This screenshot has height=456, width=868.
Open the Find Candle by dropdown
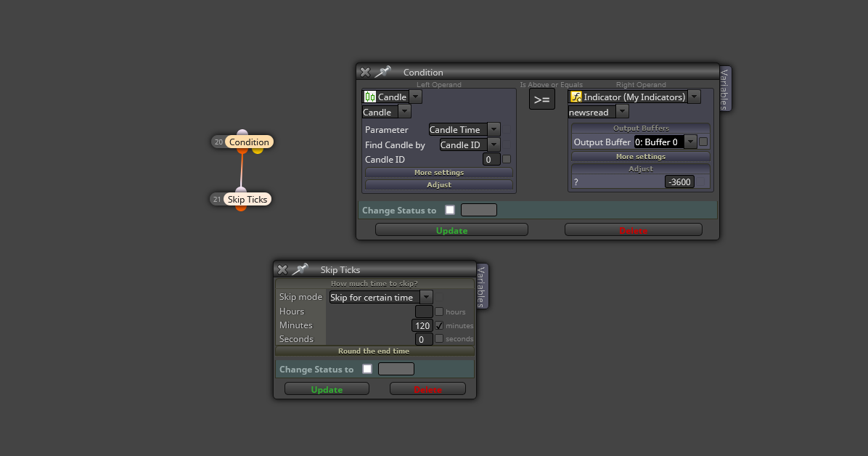[494, 144]
